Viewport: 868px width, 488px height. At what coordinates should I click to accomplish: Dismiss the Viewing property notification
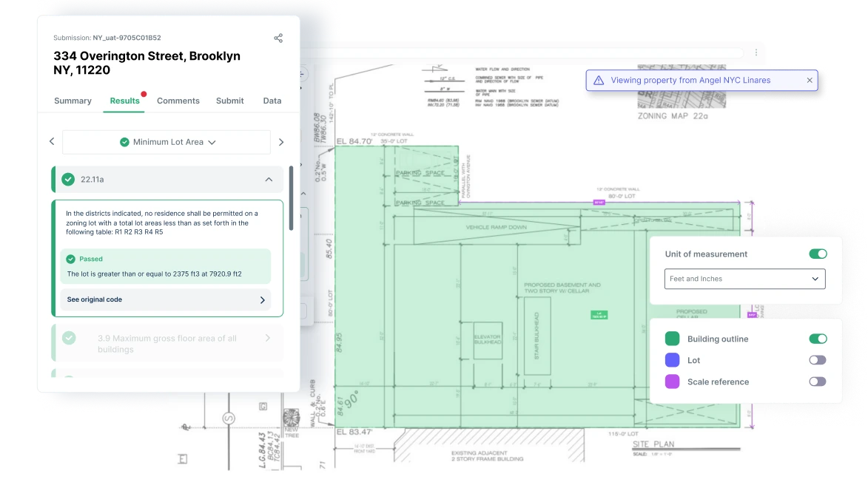pyautogui.click(x=810, y=81)
